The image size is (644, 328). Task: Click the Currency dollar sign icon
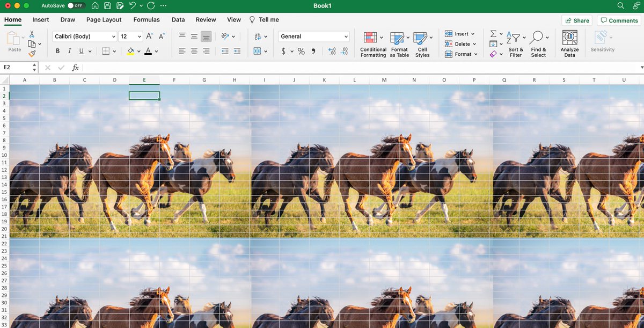(283, 51)
